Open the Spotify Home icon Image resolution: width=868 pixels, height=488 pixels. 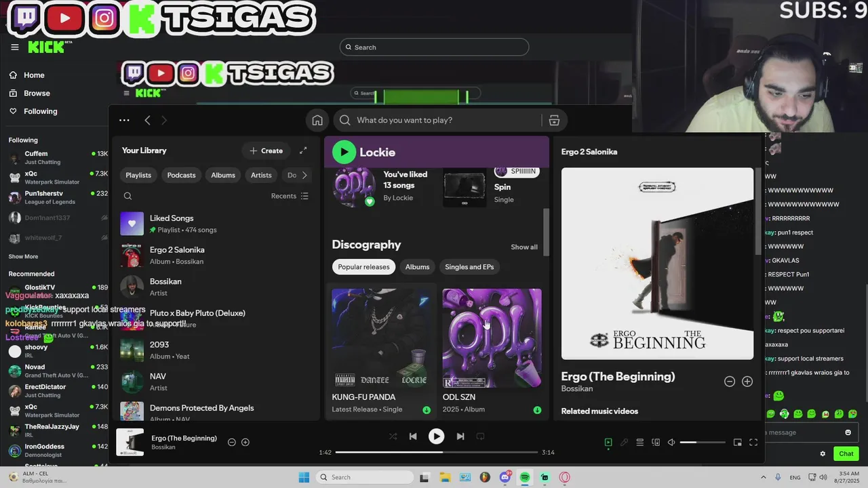(317, 120)
